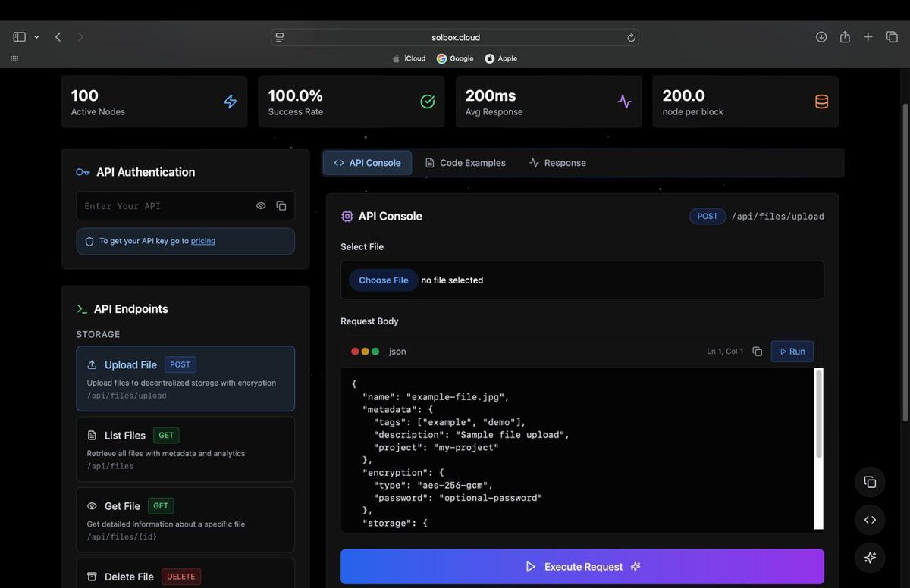Click the STORAGE section label
Screen dimensions: 910x588
[x=98, y=334]
